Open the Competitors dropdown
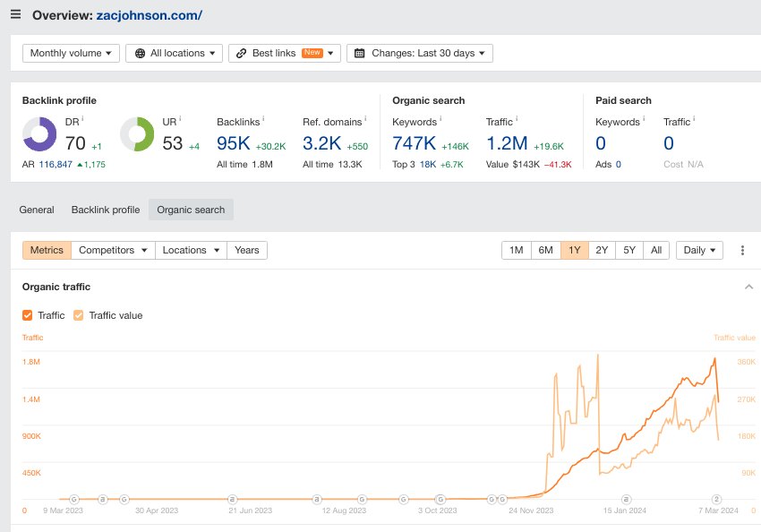The width and height of the screenshot is (761, 532). [x=113, y=251]
